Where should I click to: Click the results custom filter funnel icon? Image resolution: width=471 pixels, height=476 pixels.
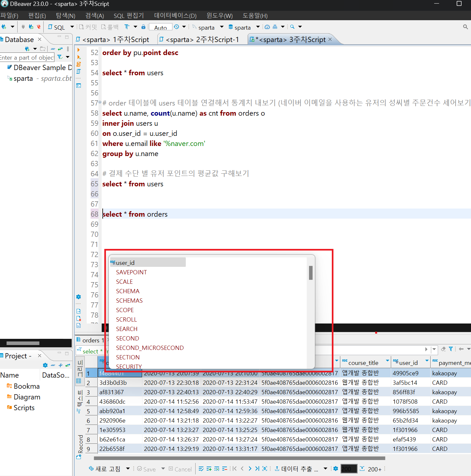[x=451, y=349]
